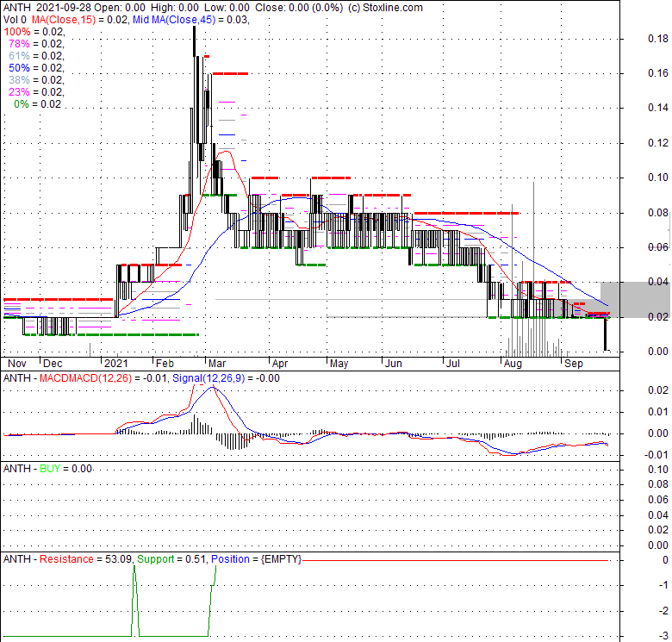Click the Vol 0 label

click(15, 20)
